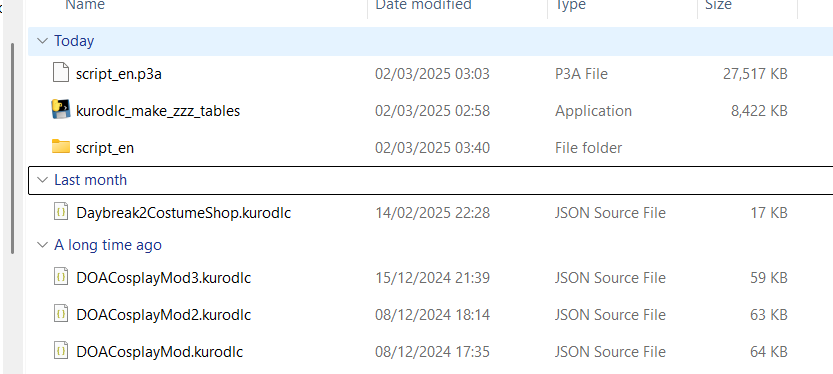833x374 pixels.
Task: Click the Daybreak2CostumeShop.kurodlc JSON file icon
Action: [x=61, y=212]
